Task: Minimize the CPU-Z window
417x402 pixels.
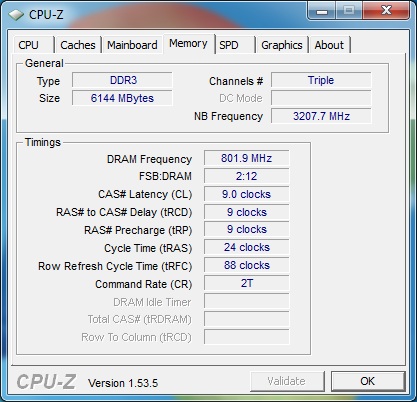Action: [321, 10]
